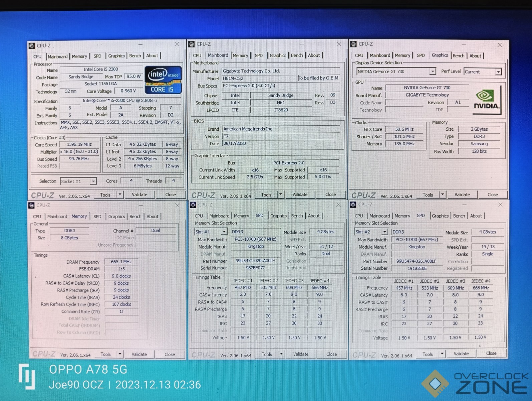Click the package value "Socket 1155 LGA"
Image resolution: width=532 pixels, height=401 pixels.
point(100,84)
